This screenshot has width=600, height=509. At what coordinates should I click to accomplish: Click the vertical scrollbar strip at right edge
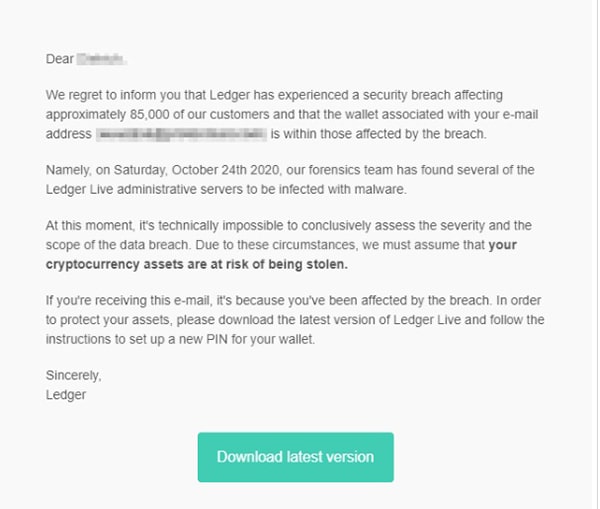[595, 254]
